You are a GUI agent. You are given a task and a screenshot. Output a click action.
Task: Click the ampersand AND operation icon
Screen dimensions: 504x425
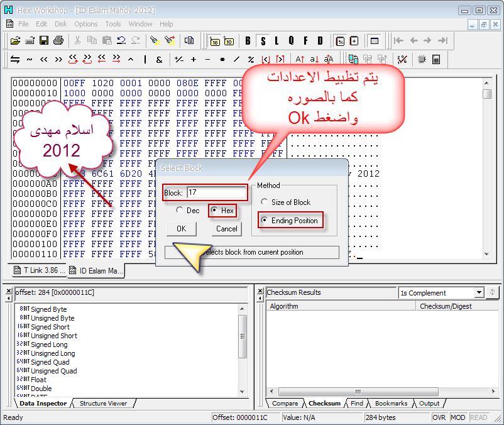159,60
